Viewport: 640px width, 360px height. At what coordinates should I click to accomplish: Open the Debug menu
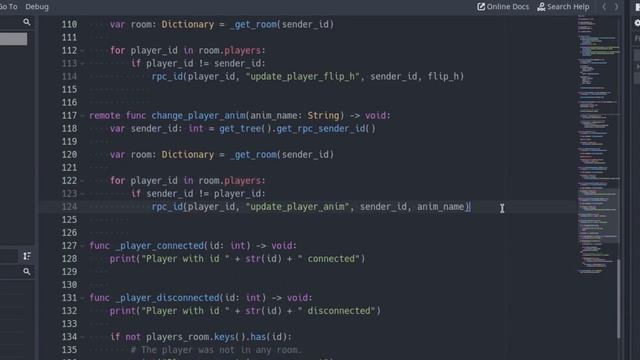tap(37, 7)
